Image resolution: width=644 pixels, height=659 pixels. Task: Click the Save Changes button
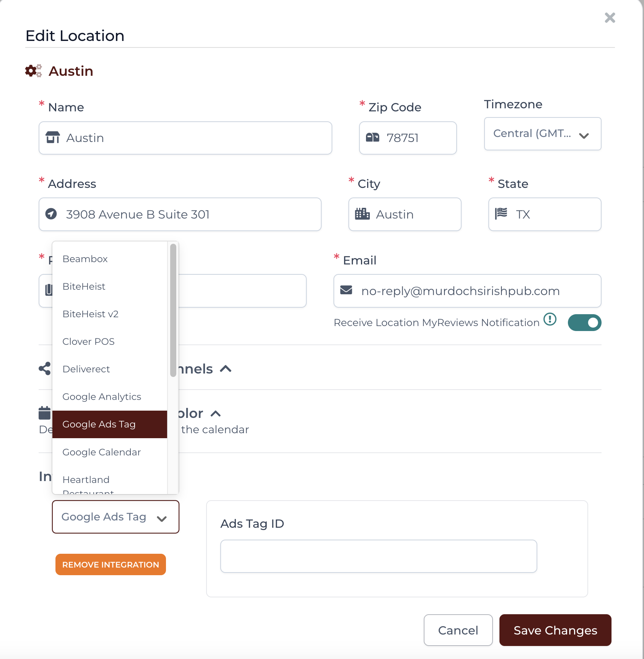coord(555,630)
